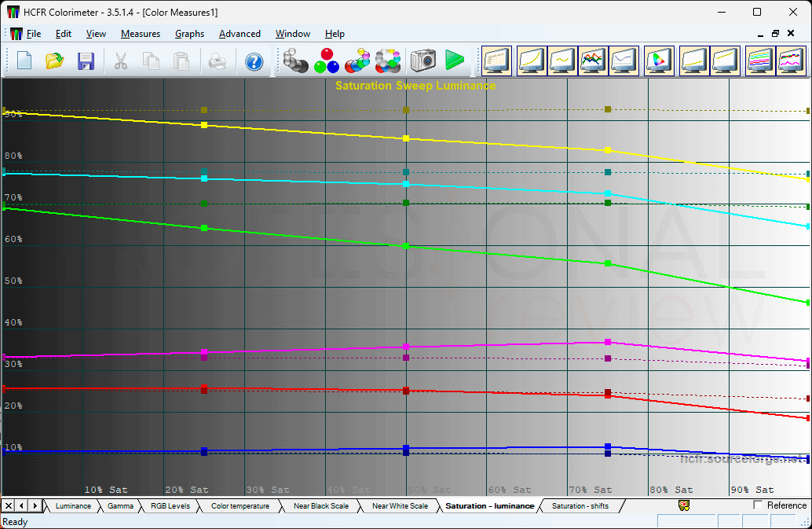Close the inner Color Measures1 document
Screen dimensions: 812x529
click(x=791, y=34)
